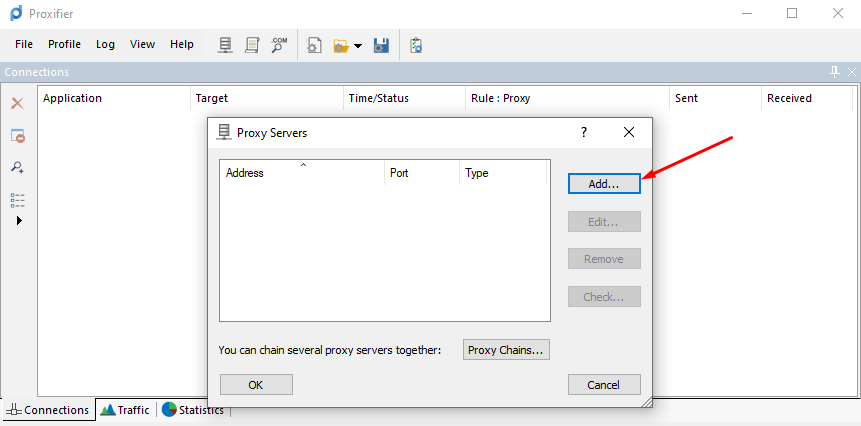Switch to the Statistics tab
The image size is (861, 426).
(193, 410)
